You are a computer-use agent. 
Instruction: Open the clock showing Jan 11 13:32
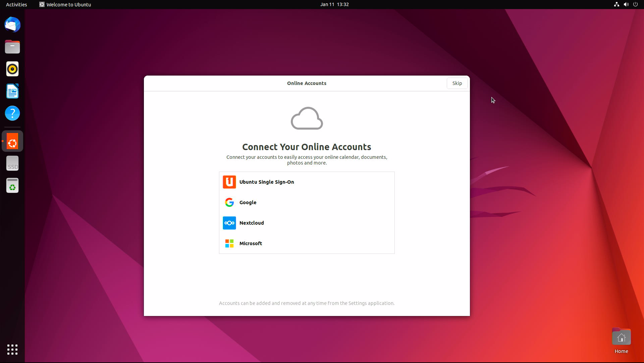[334, 4]
